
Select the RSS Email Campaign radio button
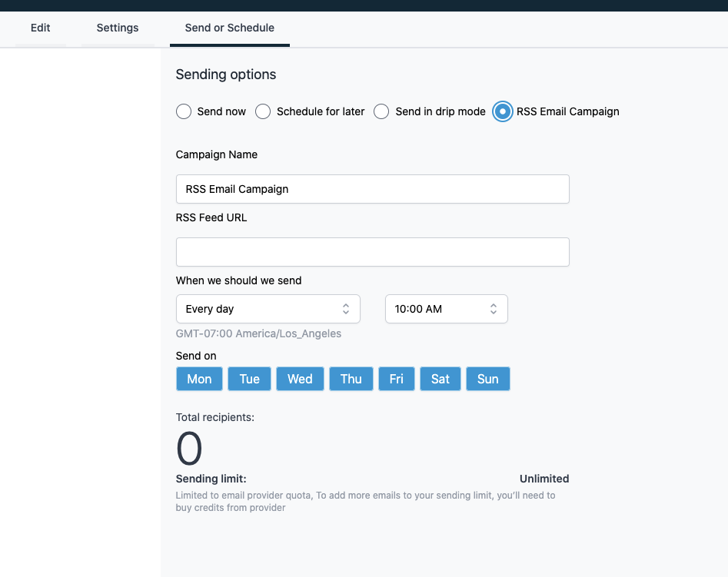click(x=503, y=111)
